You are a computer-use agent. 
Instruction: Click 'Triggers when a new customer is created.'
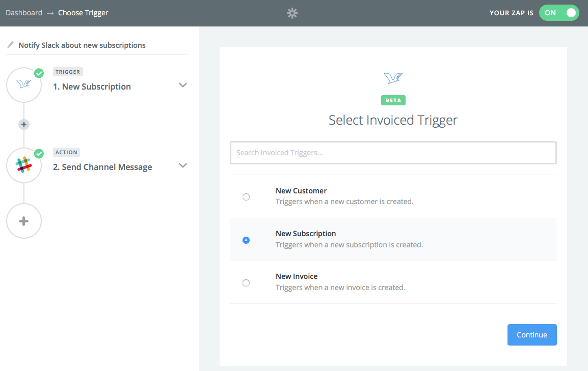(344, 202)
